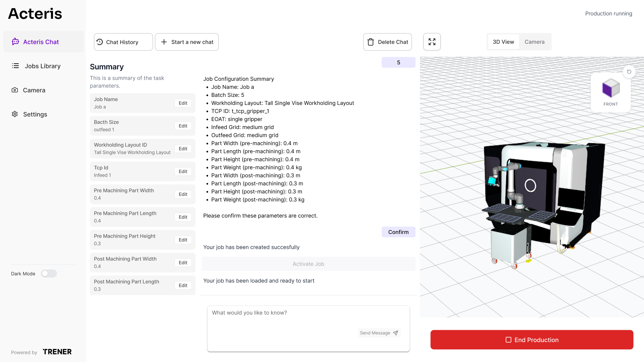Click the FRONT view cube
This screenshot has height=362, width=644.
(x=610, y=89)
